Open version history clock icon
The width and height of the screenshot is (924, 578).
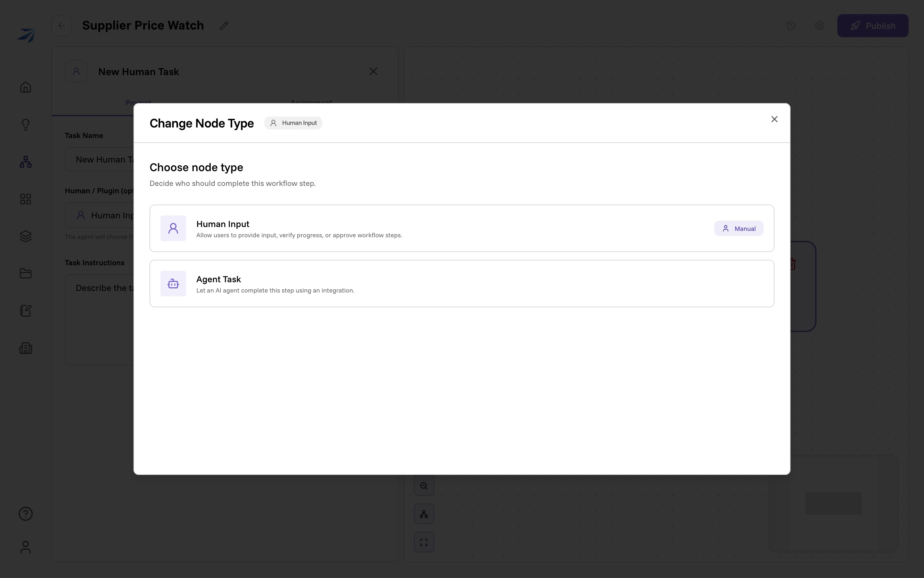(x=791, y=26)
